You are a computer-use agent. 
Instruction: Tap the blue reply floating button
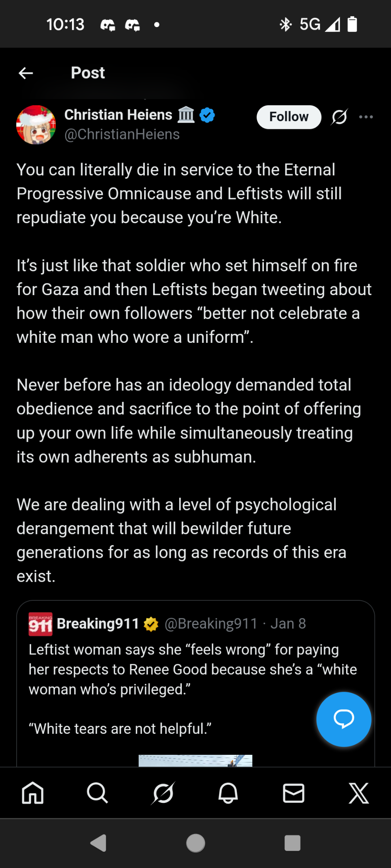(x=344, y=719)
